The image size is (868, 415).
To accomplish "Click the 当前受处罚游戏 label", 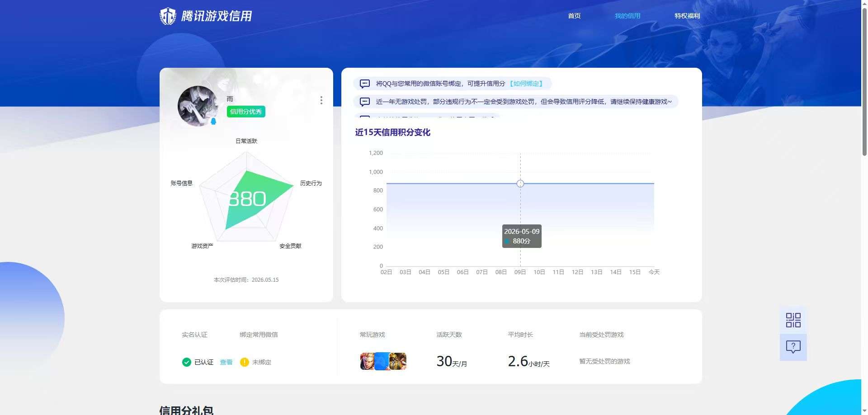I will [x=601, y=335].
